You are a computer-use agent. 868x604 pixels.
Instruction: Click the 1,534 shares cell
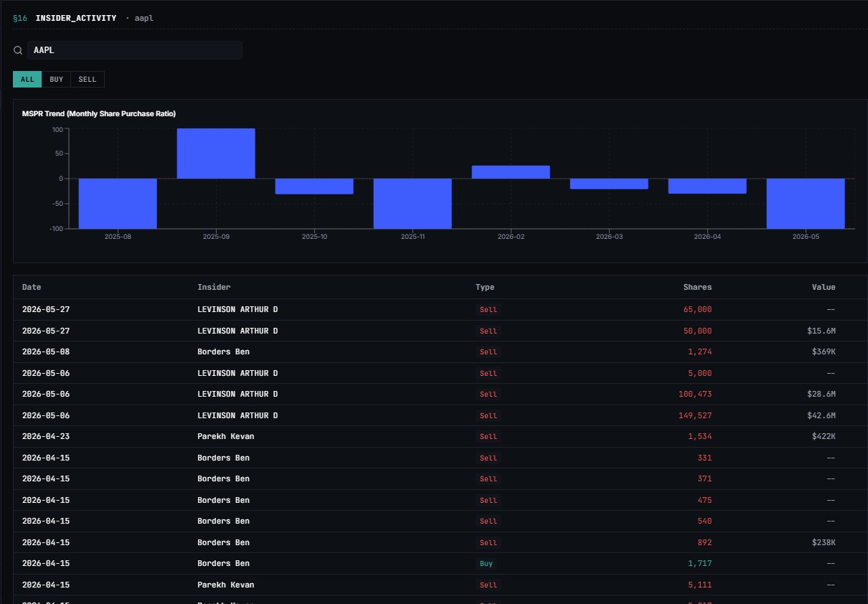click(x=700, y=437)
